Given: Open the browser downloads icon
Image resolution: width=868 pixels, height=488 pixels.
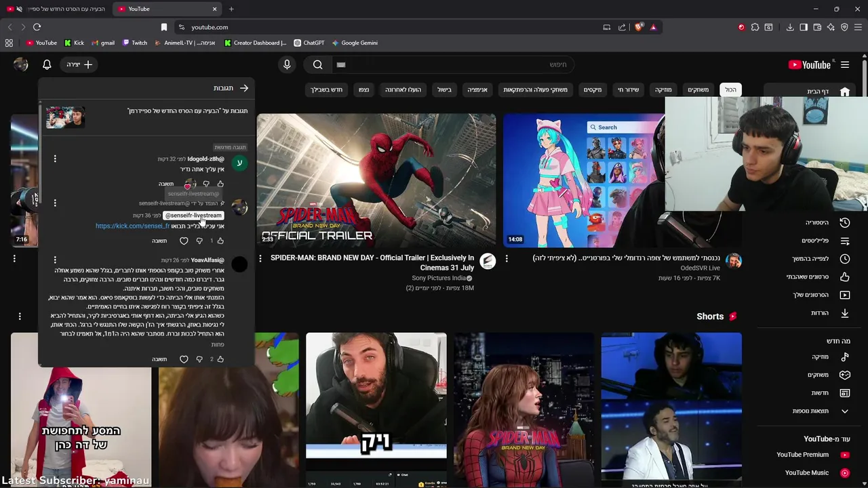Looking at the screenshot, I should pos(790,27).
